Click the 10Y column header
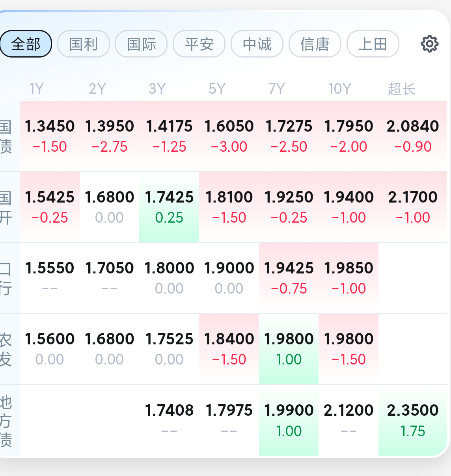 click(339, 89)
